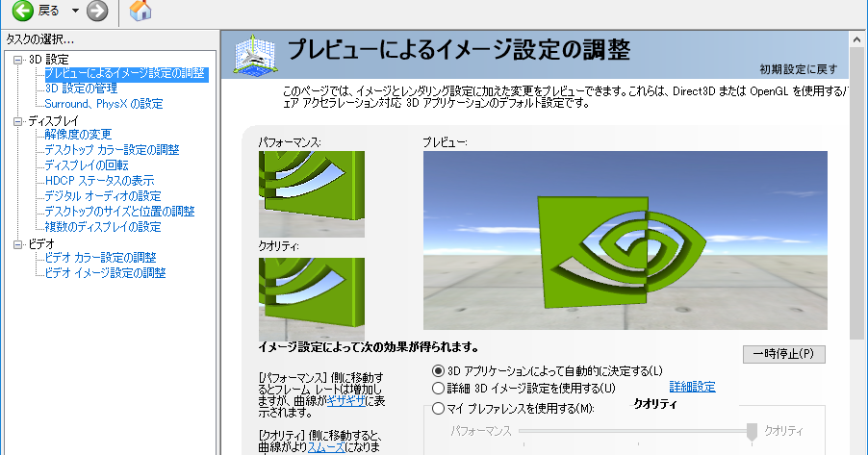Click the 戻る text label
Viewport: 868px width, 455px height.
pyautogui.click(x=49, y=11)
